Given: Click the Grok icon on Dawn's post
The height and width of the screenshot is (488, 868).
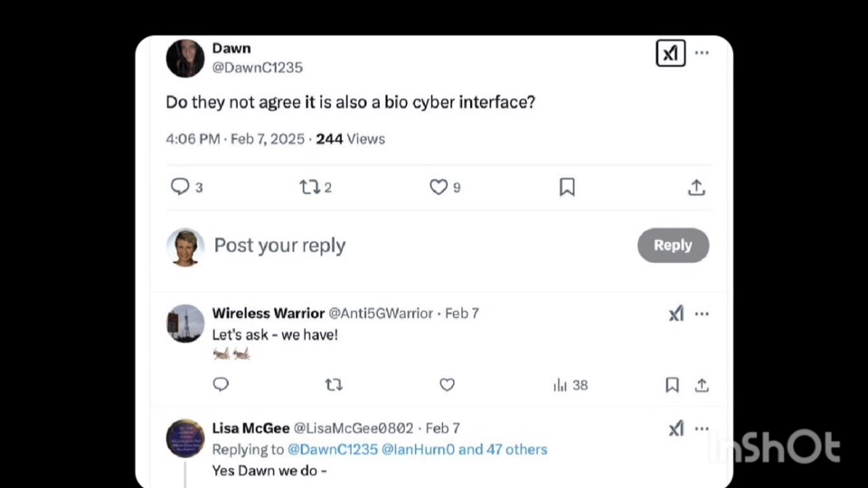Looking at the screenshot, I should 670,53.
